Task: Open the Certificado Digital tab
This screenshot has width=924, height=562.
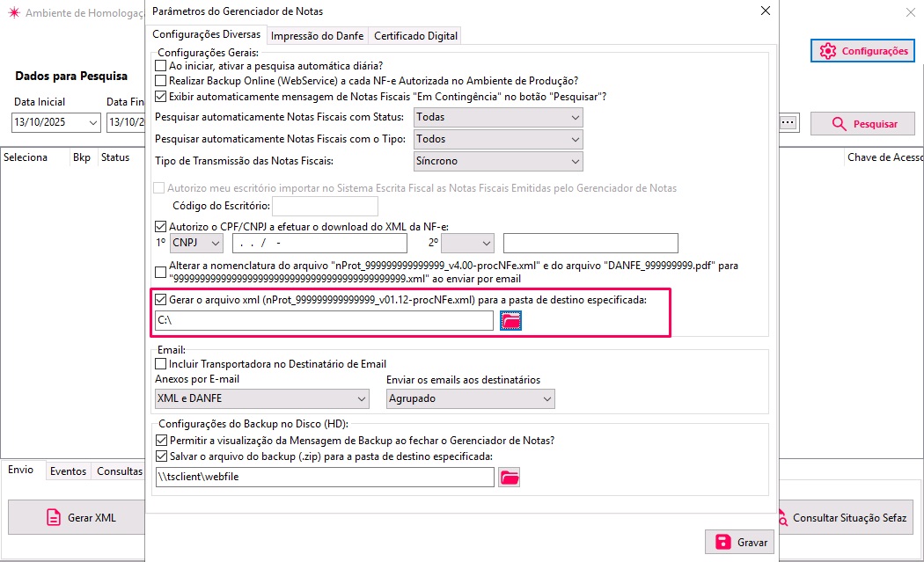Action: [415, 36]
